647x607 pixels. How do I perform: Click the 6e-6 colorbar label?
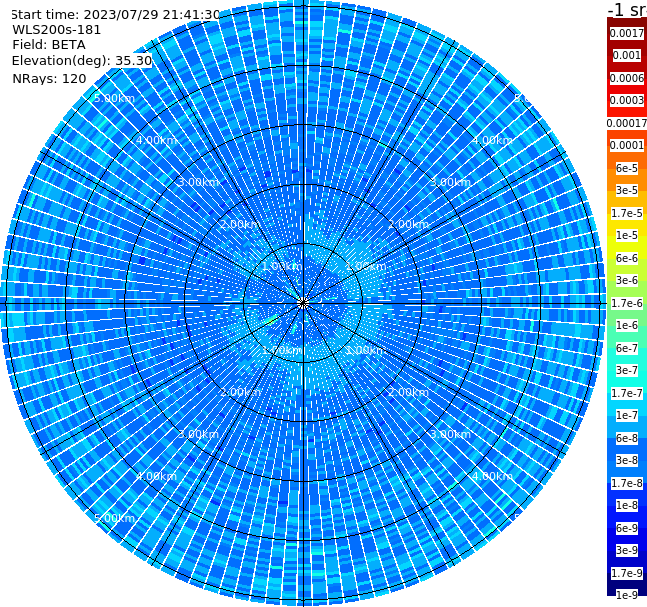point(627,258)
